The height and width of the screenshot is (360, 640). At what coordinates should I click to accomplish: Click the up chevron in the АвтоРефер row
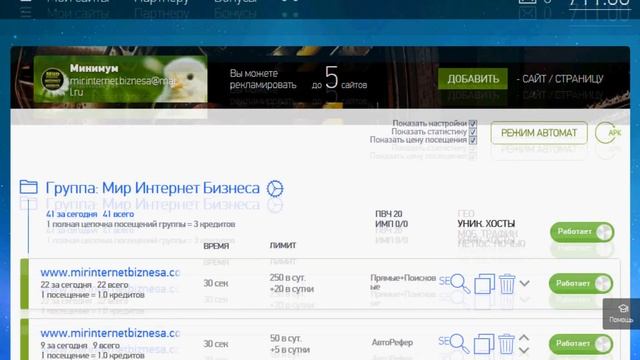pyautogui.click(x=524, y=338)
